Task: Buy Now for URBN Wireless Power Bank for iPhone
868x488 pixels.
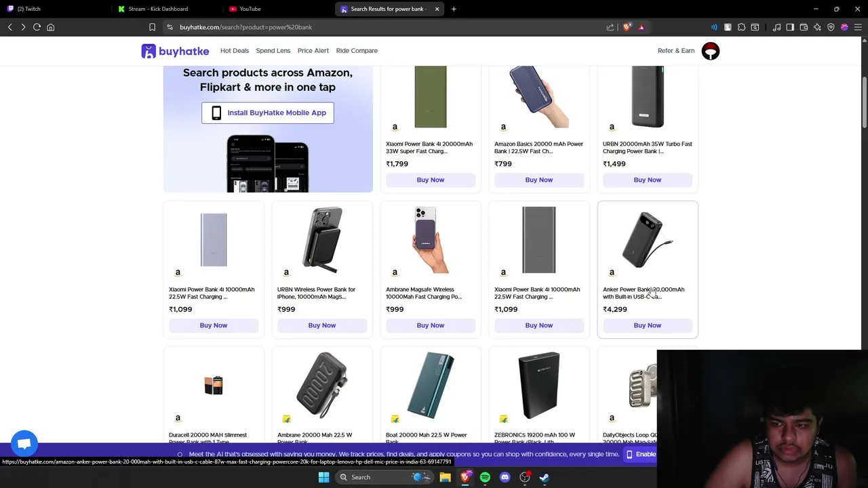Action: click(322, 325)
